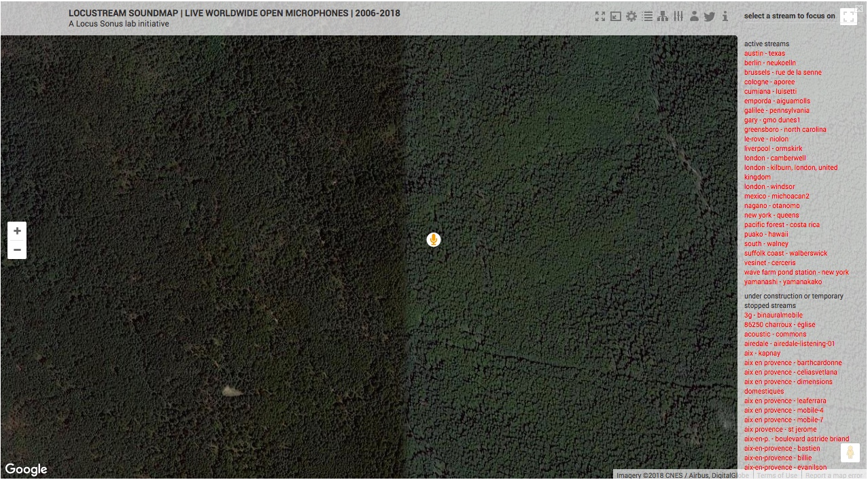The height and width of the screenshot is (480, 868).
Task: Select the 'pacific forest - costa rica' stream
Action: [782, 225]
